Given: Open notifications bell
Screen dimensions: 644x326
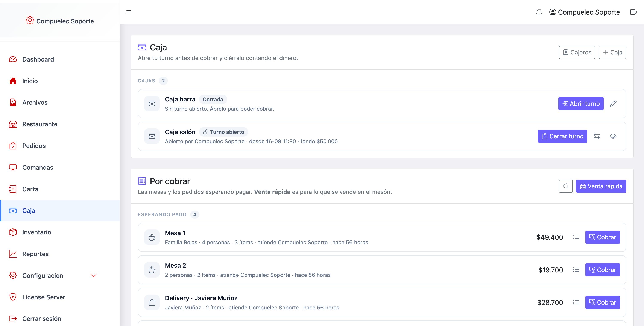Looking at the screenshot, I should [539, 12].
